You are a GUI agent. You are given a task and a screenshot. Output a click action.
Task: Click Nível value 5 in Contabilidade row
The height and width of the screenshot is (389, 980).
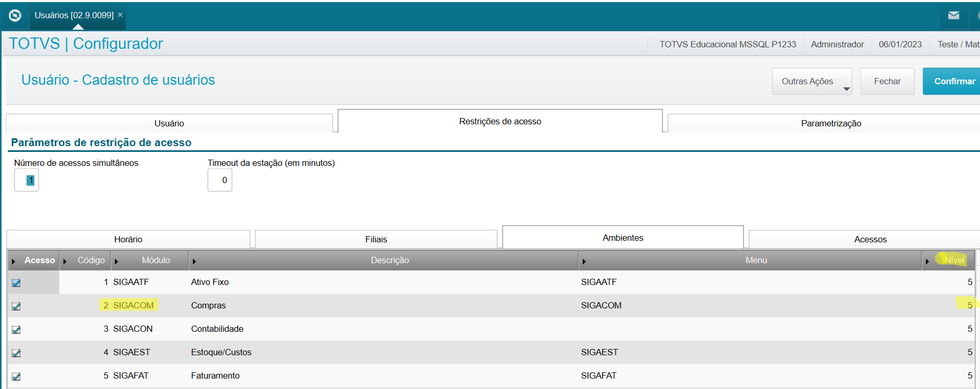point(970,329)
